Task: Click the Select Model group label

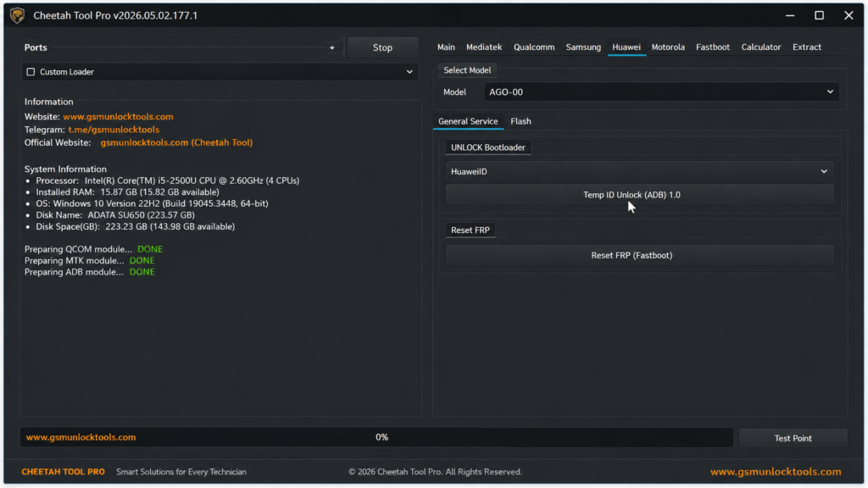Action: tap(467, 70)
